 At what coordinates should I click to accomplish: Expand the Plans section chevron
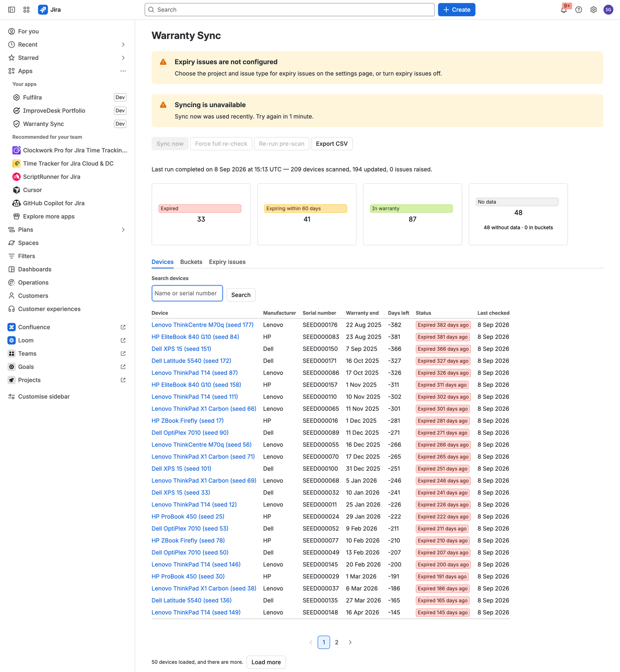pos(123,230)
